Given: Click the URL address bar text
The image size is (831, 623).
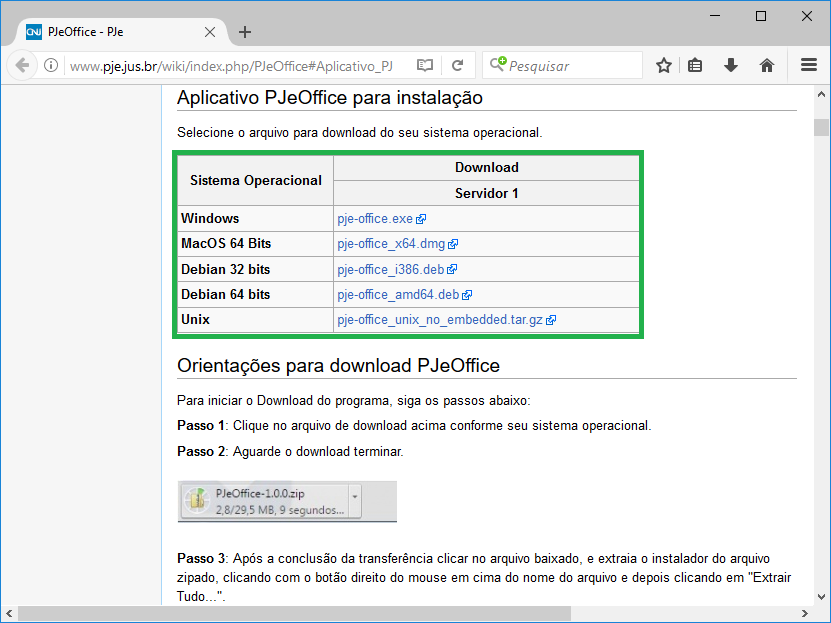Looking at the screenshot, I should coord(230,66).
